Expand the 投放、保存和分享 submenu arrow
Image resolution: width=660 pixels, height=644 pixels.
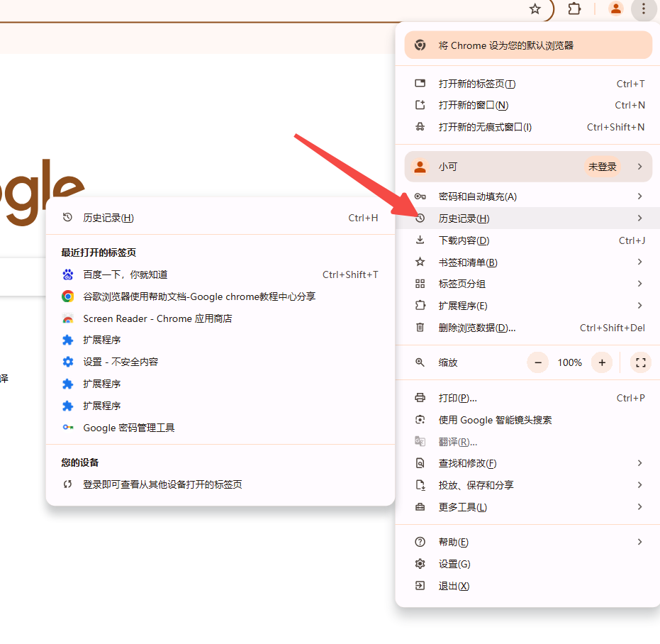[x=639, y=485]
